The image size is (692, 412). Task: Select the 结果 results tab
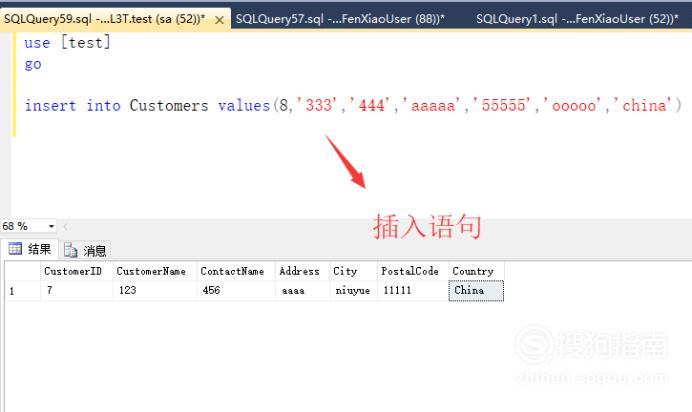[30, 250]
